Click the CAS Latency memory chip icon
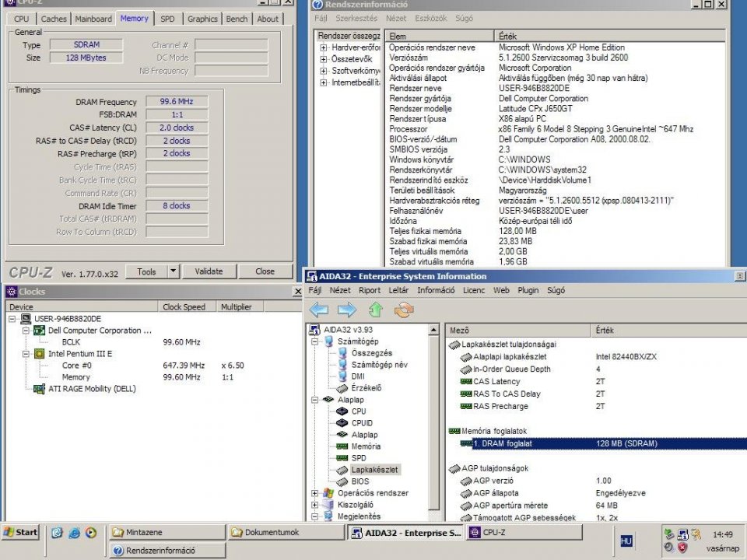Screen dimensions: 747x560 click(x=465, y=381)
